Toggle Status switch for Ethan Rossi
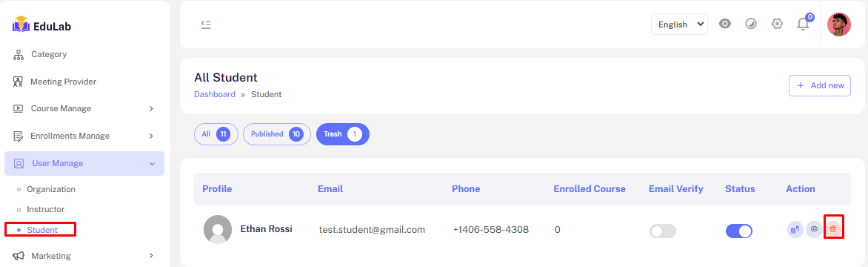 point(739,231)
